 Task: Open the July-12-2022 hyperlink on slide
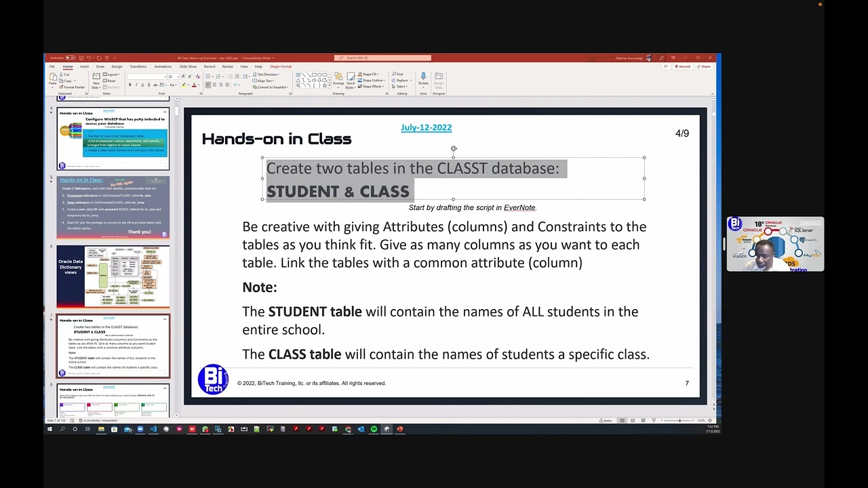[x=426, y=127]
